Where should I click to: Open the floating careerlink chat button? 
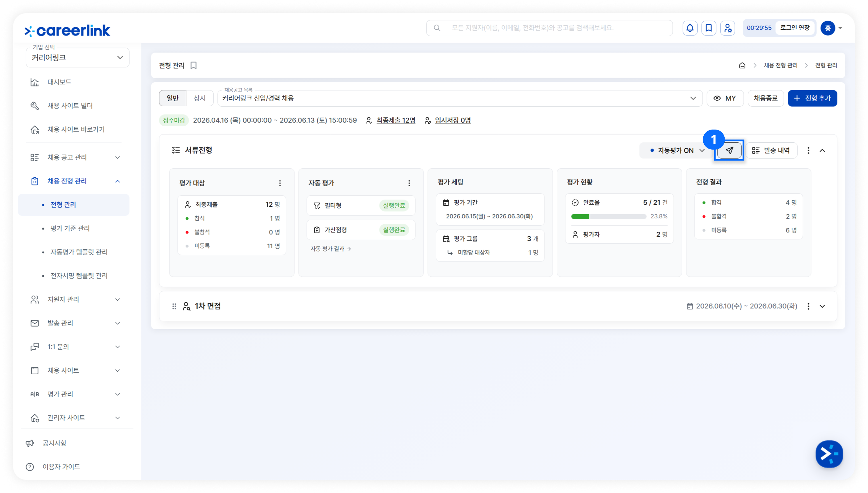829,454
